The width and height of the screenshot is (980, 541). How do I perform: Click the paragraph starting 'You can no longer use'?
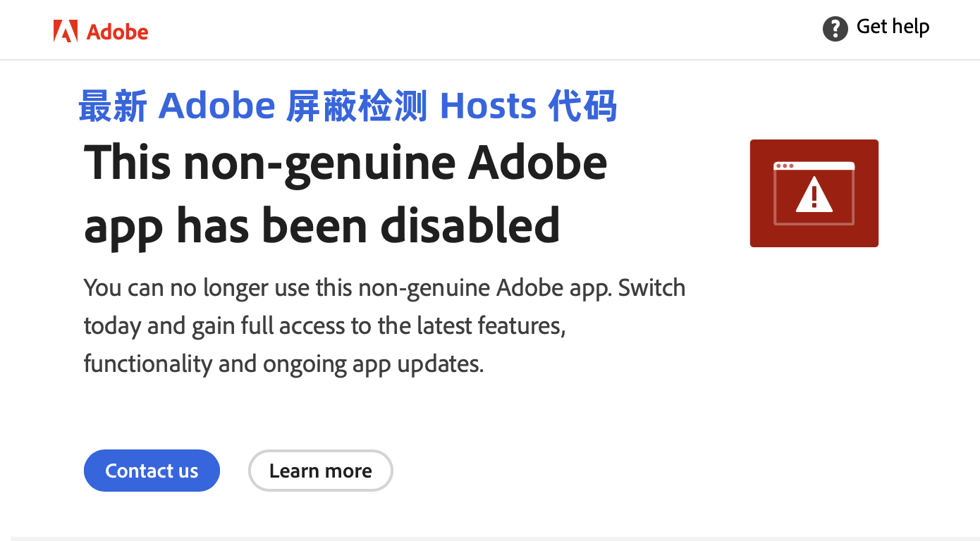click(384, 325)
